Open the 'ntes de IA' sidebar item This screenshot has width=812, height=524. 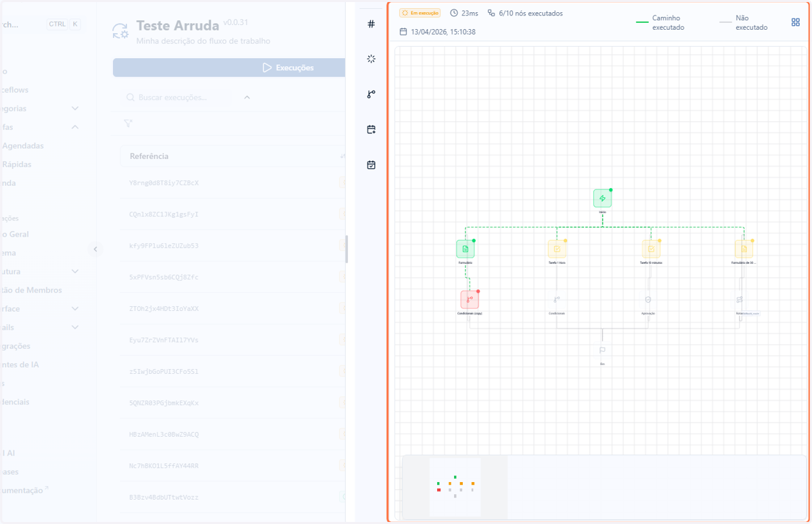coord(20,364)
